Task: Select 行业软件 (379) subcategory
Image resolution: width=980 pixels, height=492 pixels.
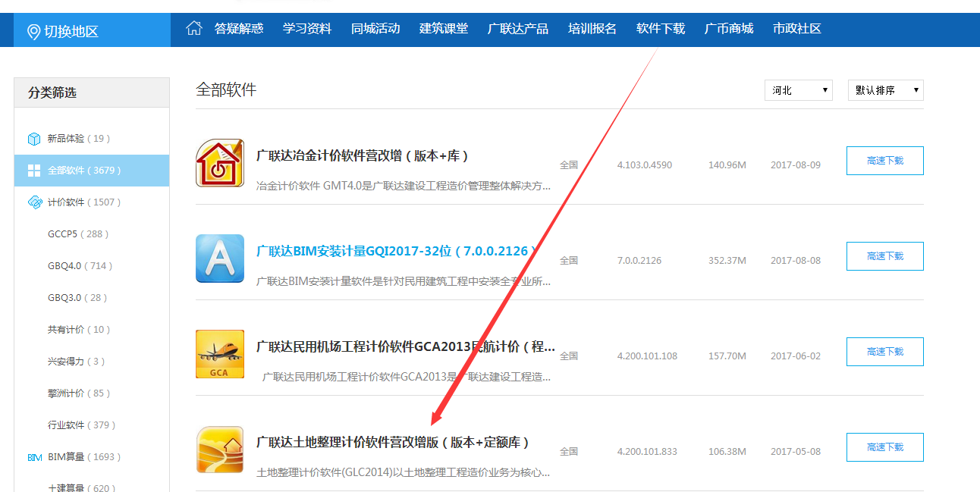Action: point(82,425)
